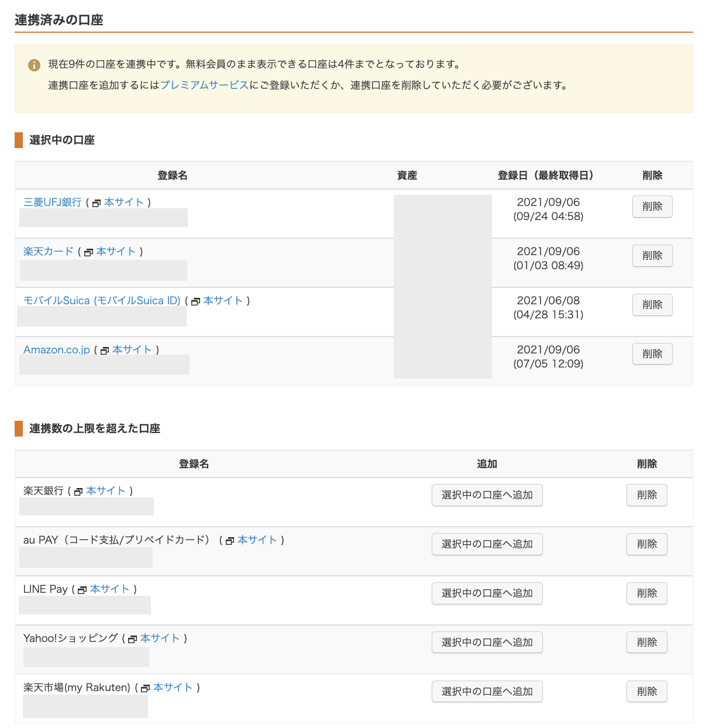The image size is (709, 728).
Task: Click external window icon beside au PAY
Action: pyautogui.click(x=230, y=541)
